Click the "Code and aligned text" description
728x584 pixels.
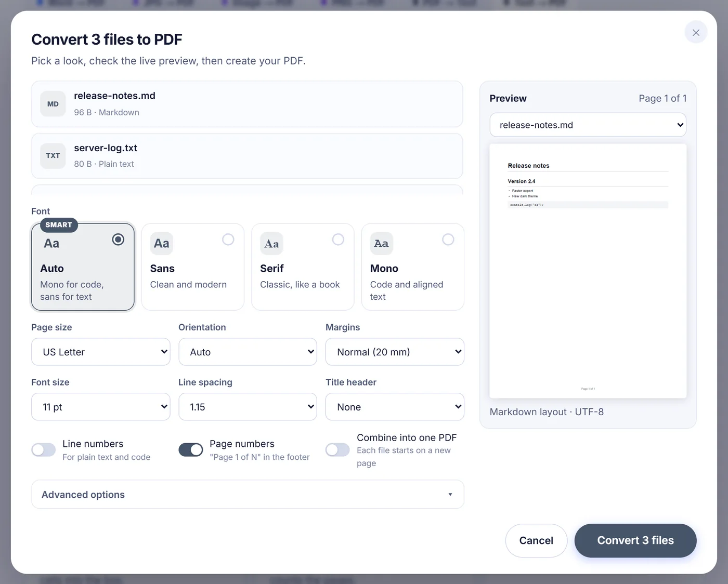[407, 290]
